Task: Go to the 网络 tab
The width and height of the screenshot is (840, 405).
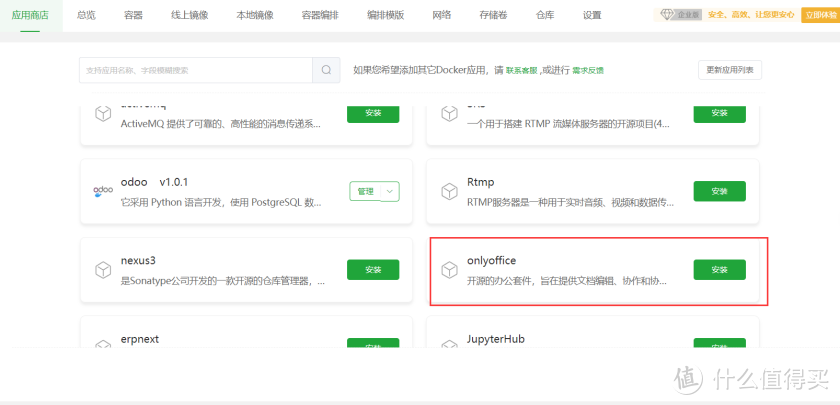Action: [x=441, y=15]
